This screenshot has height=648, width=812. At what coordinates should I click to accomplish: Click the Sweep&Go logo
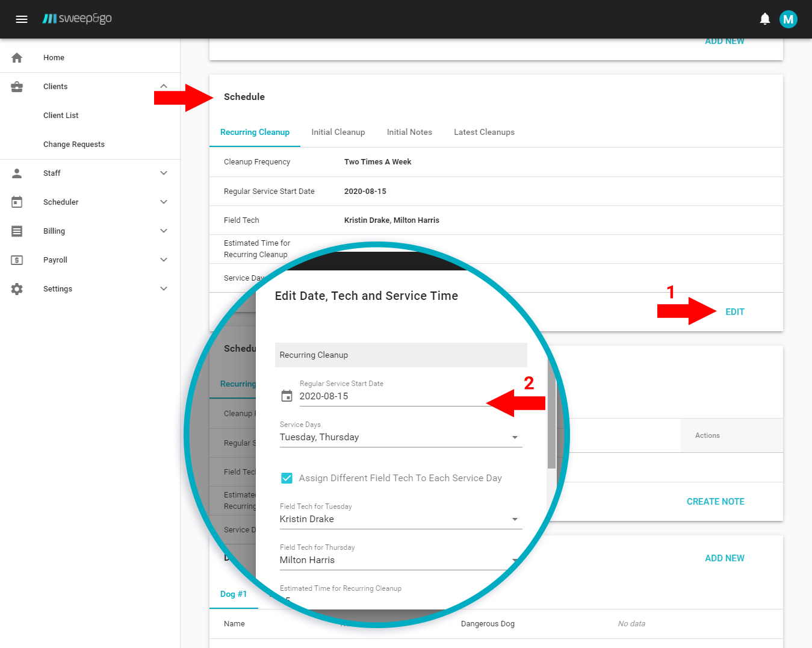point(77,19)
